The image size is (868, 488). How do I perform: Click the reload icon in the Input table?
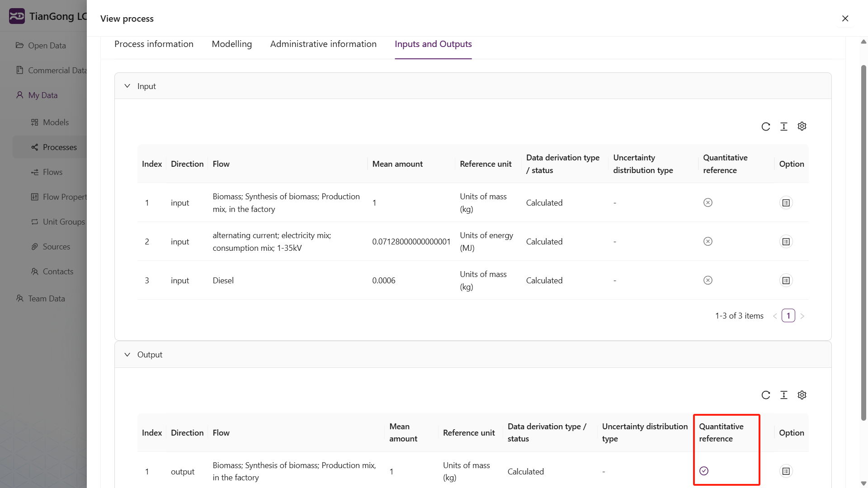tap(765, 127)
